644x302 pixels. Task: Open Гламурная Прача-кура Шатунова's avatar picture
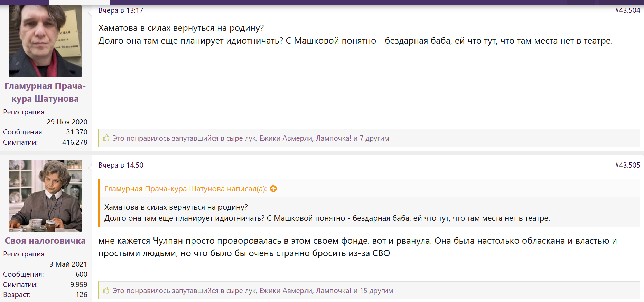(x=45, y=41)
